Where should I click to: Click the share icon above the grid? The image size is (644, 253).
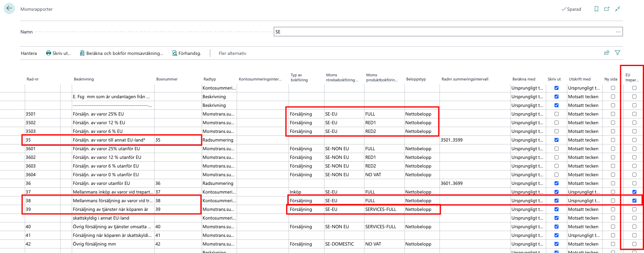click(606, 53)
